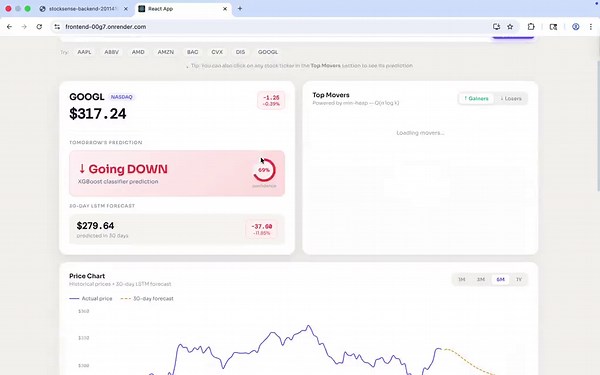Switch Top Movers to Gainers
The width and height of the screenshot is (600, 375).
click(476, 98)
